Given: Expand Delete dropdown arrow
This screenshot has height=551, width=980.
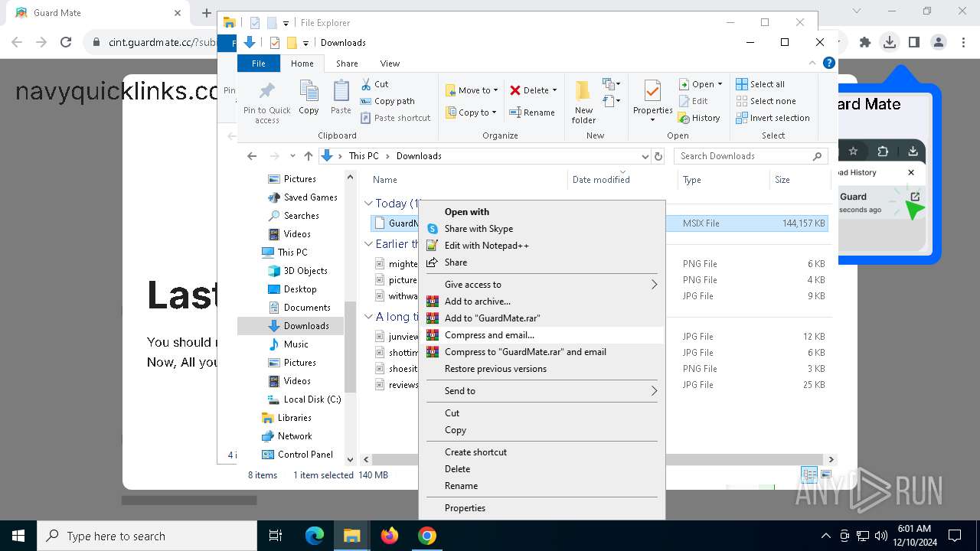Looking at the screenshot, I should click(554, 90).
